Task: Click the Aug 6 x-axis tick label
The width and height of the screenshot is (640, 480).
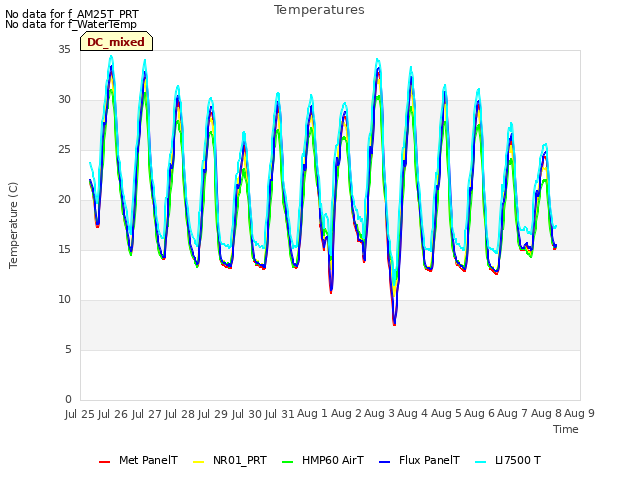Action: (x=480, y=413)
